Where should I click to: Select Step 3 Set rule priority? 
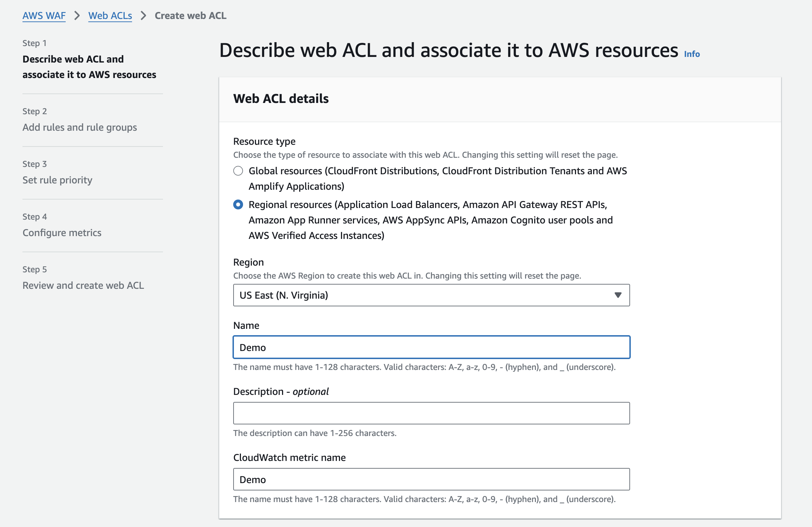[57, 180]
